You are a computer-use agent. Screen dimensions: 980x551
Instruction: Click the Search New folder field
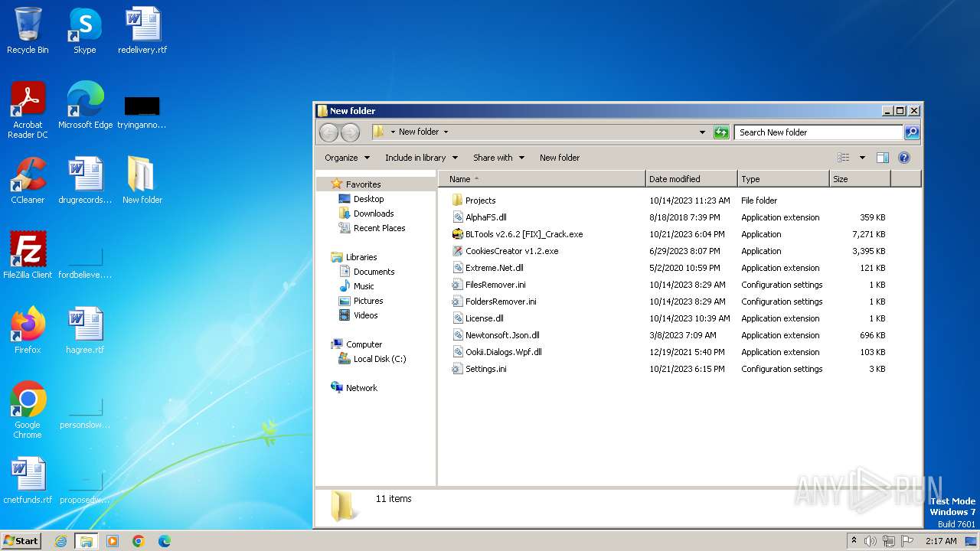click(818, 132)
